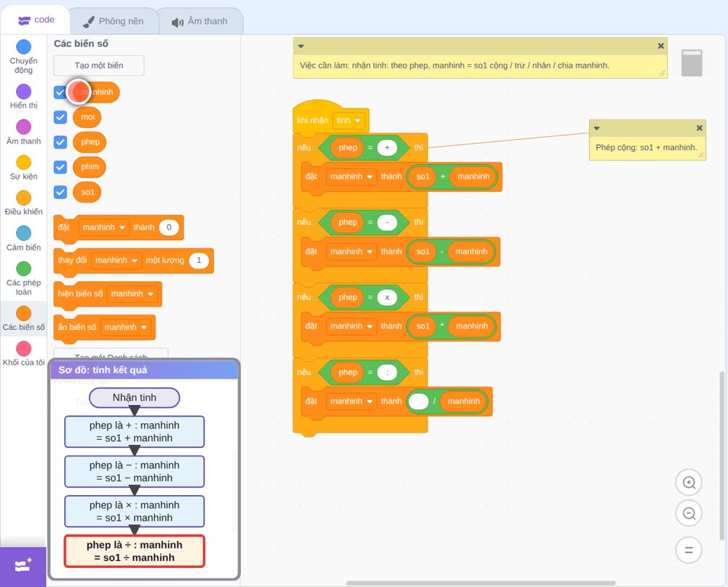Image resolution: width=728 pixels, height=587 pixels.
Task: Reset workspace zoom with equals icon
Action: (689, 550)
